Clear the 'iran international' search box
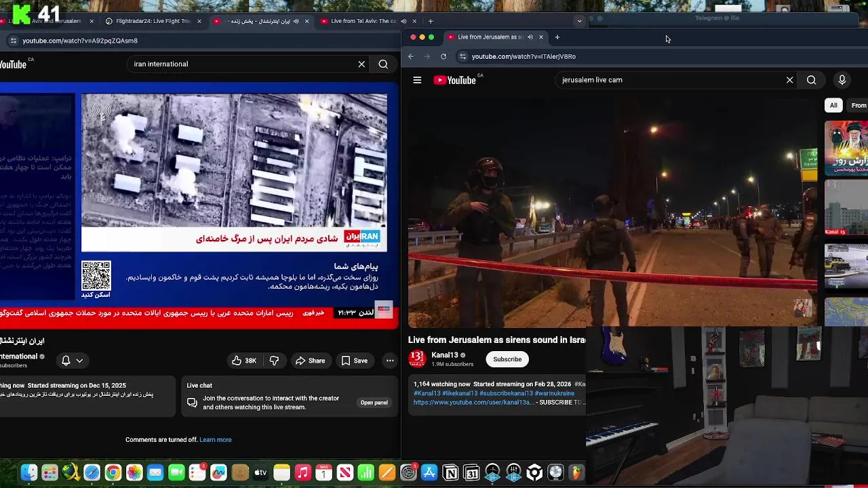The width and height of the screenshot is (868, 488). click(x=361, y=64)
